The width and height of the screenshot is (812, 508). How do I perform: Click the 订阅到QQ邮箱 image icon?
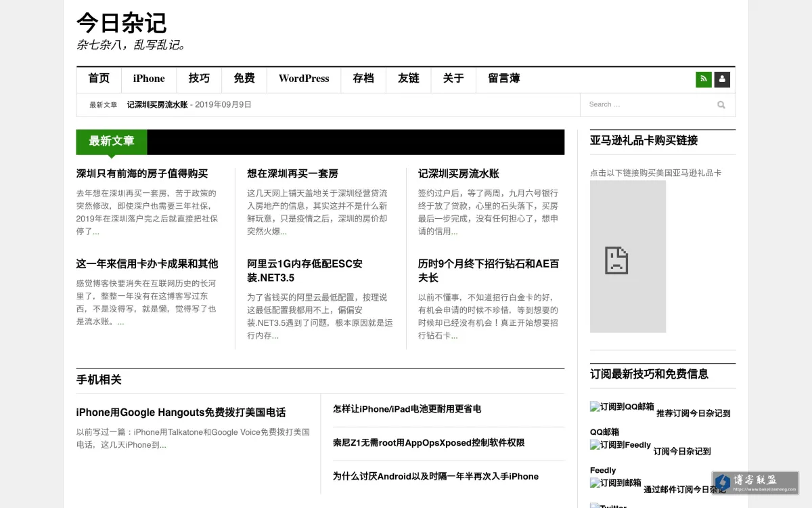pos(622,407)
